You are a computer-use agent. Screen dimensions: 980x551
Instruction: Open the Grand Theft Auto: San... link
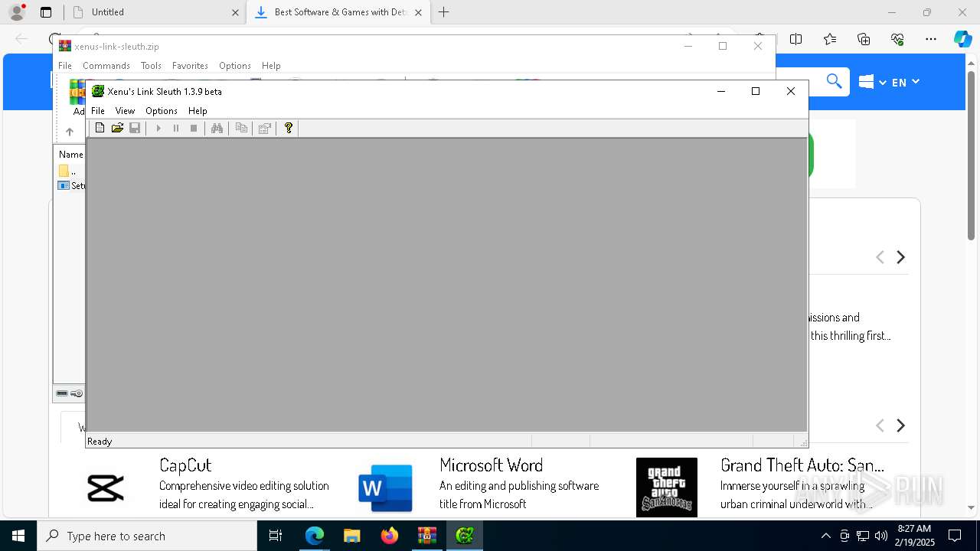[802, 465]
